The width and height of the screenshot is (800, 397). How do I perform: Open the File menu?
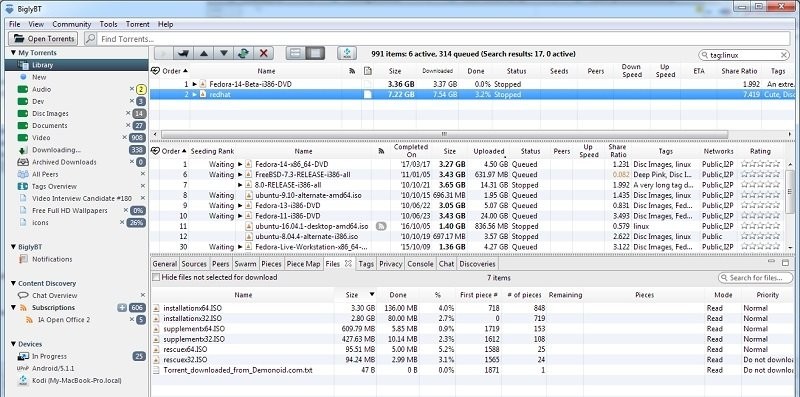pyautogui.click(x=15, y=24)
